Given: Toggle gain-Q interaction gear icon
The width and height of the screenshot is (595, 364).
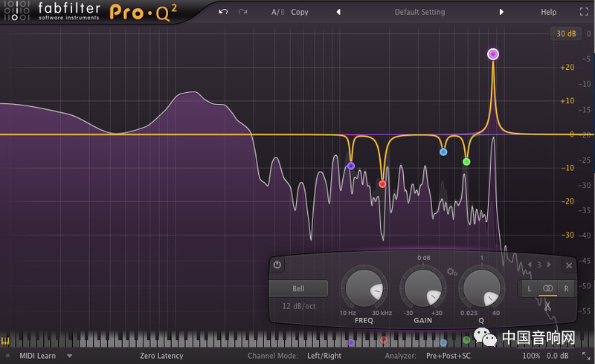Looking at the screenshot, I should point(451,271).
